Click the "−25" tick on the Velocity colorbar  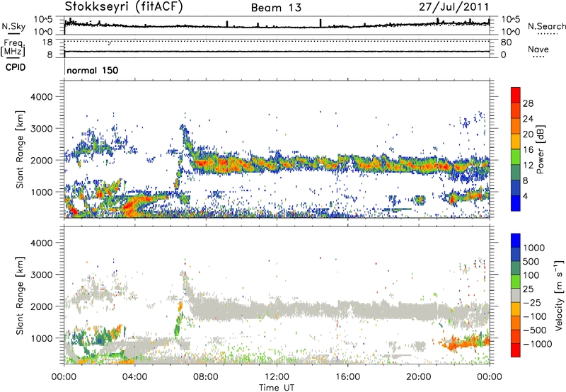coord(531,302)
